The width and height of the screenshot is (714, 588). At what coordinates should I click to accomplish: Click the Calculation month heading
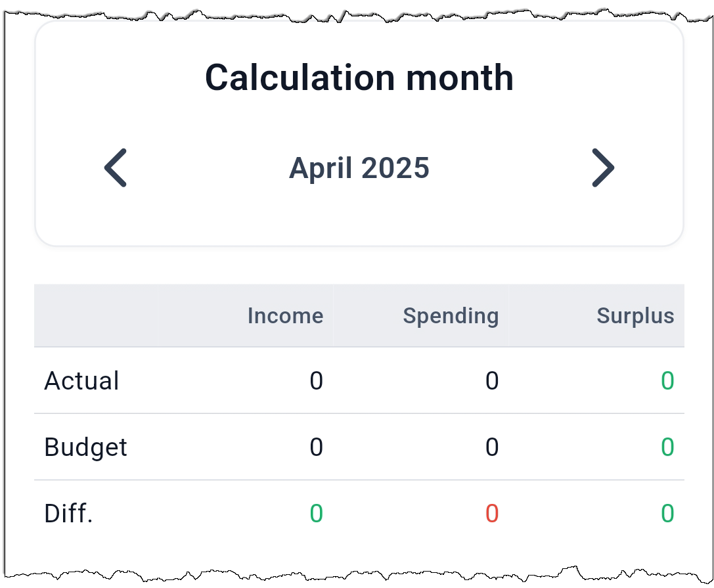[359, 78]
